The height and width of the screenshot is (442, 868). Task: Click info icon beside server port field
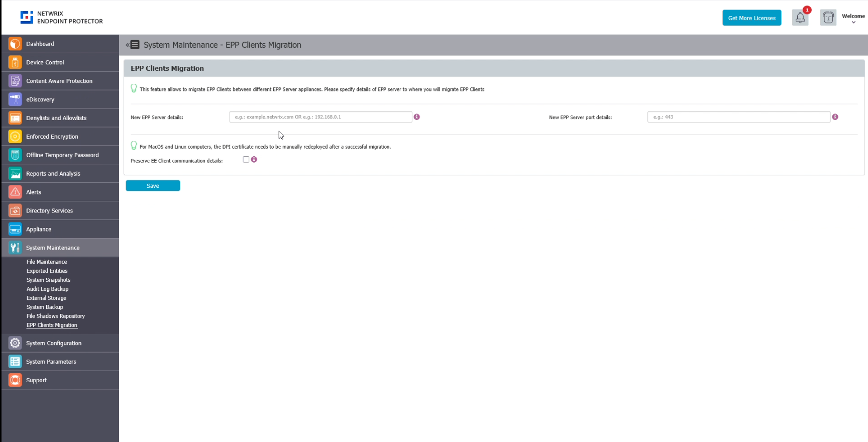[835, 117]
